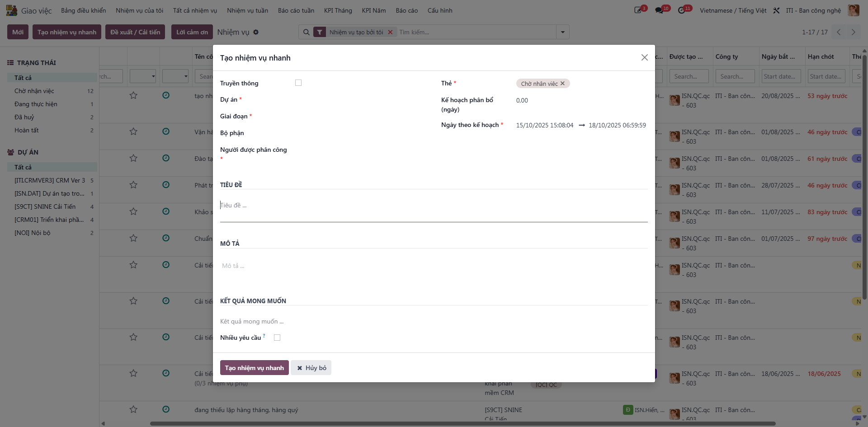Click the search magnifier icon

coord(307,32)
